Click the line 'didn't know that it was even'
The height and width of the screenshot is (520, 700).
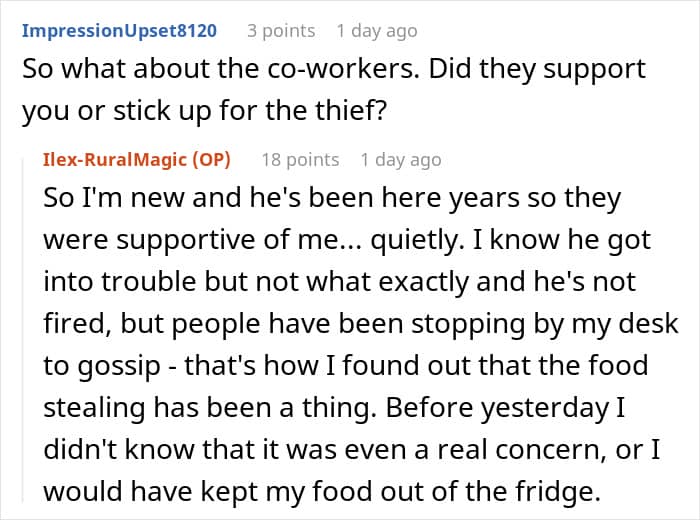coord(351,449)
